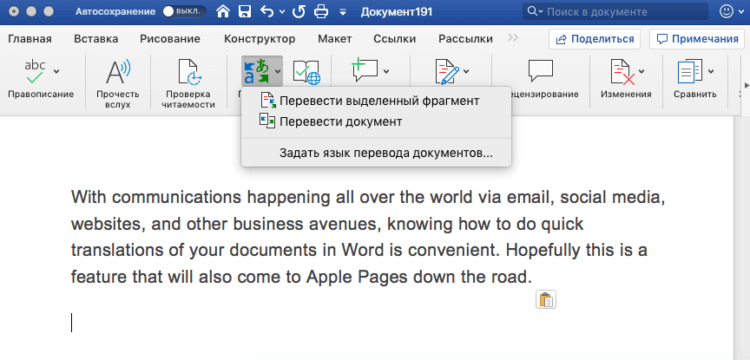Choose Перевести документ menu item
Viewport: 750px width, 360px height.
click(x=376, y=121)
